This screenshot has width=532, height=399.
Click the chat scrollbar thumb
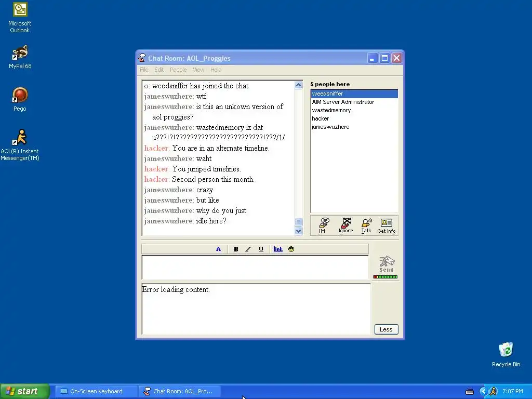(x=299, y=222)
